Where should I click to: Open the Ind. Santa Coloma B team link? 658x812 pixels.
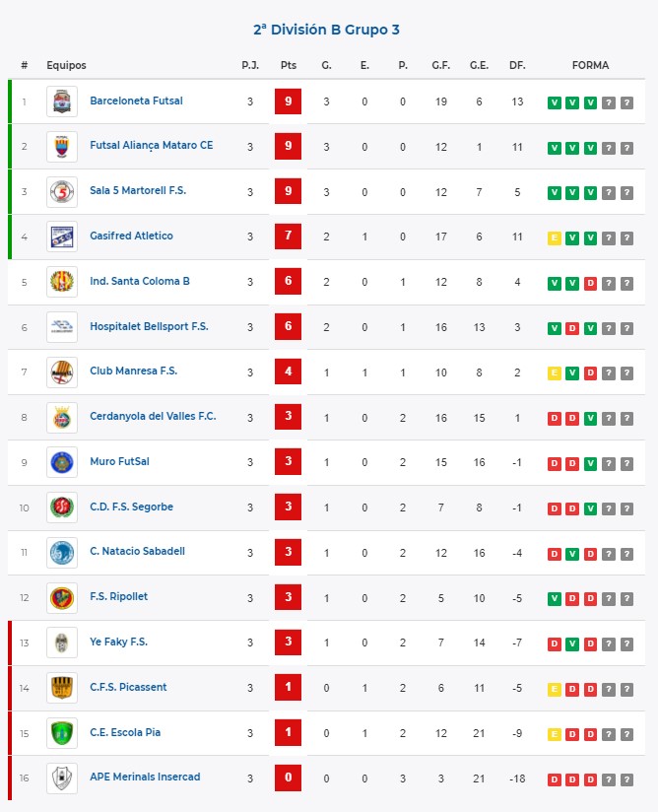click(140, 281)
